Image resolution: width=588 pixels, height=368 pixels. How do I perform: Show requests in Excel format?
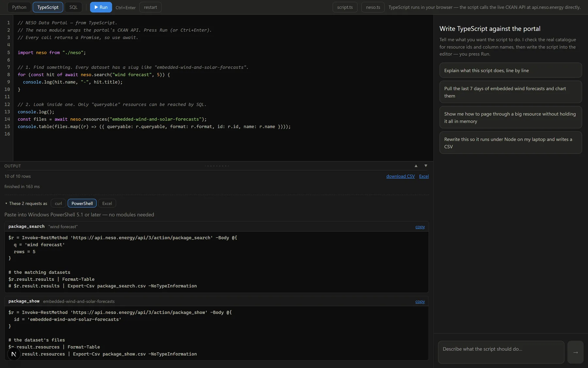coord(107,203)
